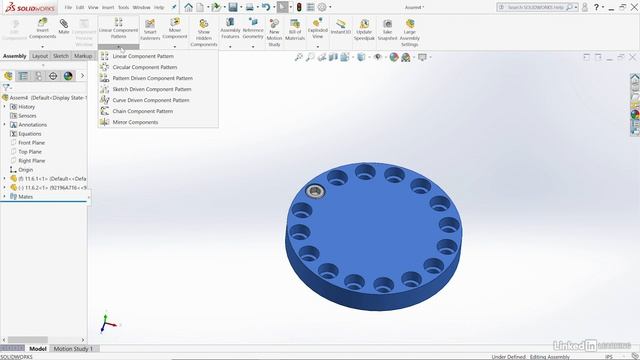640x360 pixels.
Task: Switch to the Assembly ribbon tab
Action: (15, 56)
